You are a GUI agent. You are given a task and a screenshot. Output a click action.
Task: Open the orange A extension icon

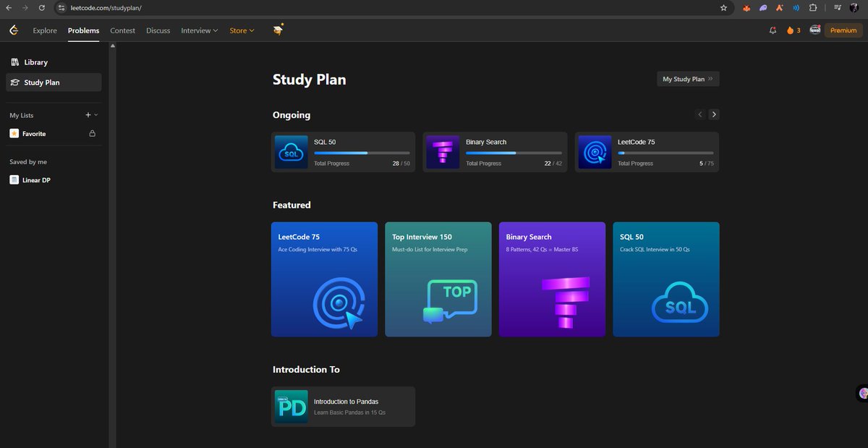pyautogui.click(x=780, y=8)
